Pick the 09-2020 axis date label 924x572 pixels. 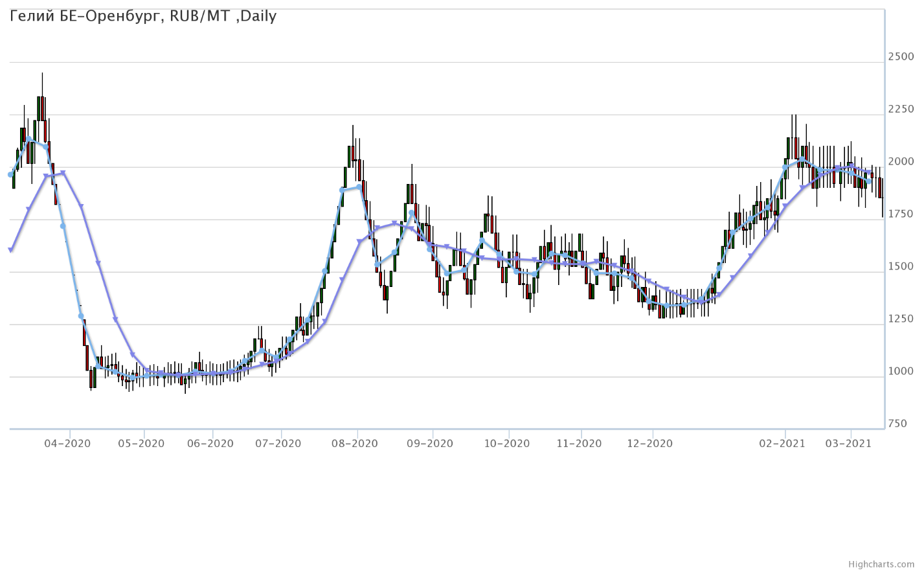[431, 443]
